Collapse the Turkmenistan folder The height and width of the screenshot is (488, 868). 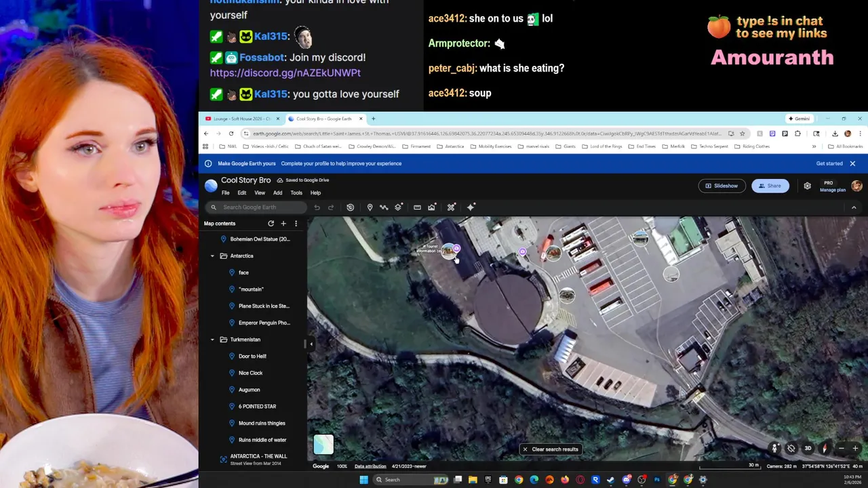click(212, 340)
